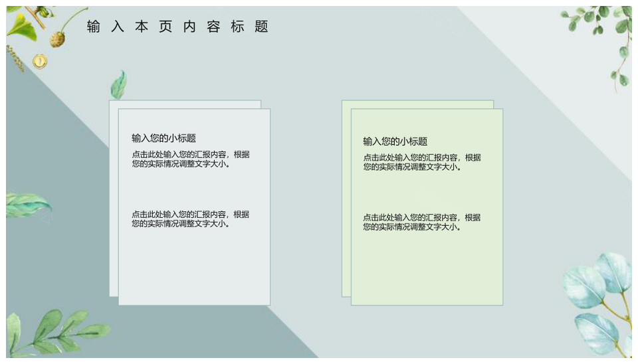Select the first body paragraph in left card
Image resolution: width=638 pixels, height=364 pixels.
191,159
